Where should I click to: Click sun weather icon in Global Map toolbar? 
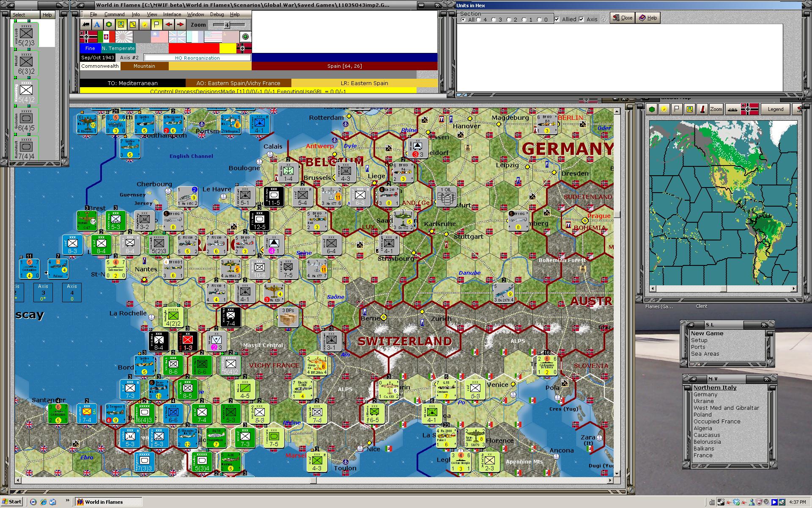(664, 109)
